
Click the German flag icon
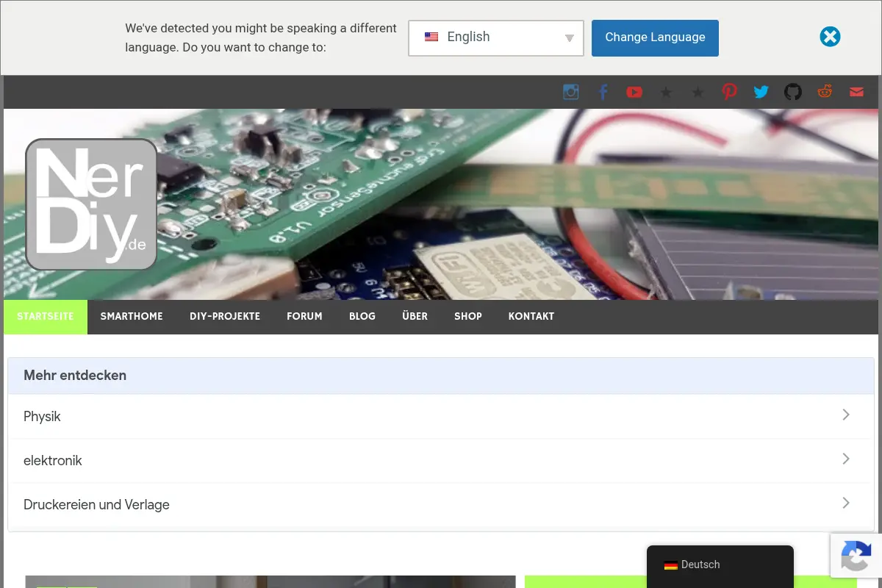click(x=670, y=565)
